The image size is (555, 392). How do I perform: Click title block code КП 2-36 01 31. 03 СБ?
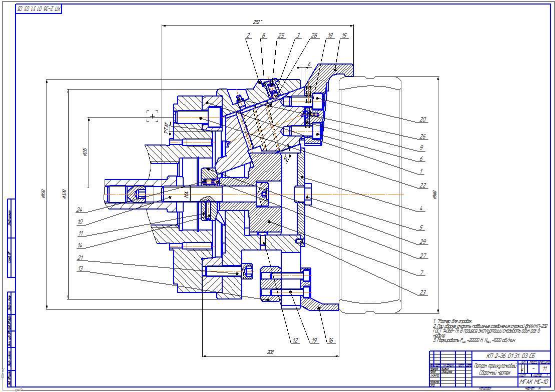point(510,356)
